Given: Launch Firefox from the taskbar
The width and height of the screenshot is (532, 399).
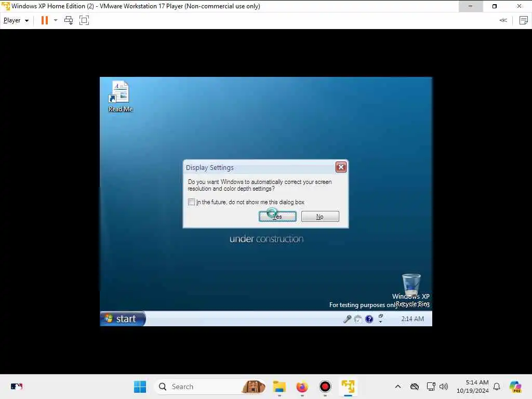Looking at the screenshot, I should click(302, 387).
